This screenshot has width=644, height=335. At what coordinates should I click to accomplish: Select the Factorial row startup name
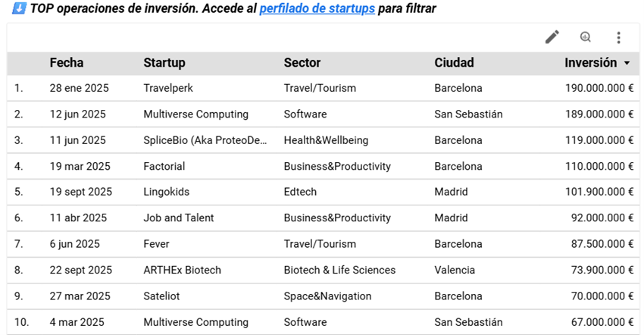tap(164, 166)
